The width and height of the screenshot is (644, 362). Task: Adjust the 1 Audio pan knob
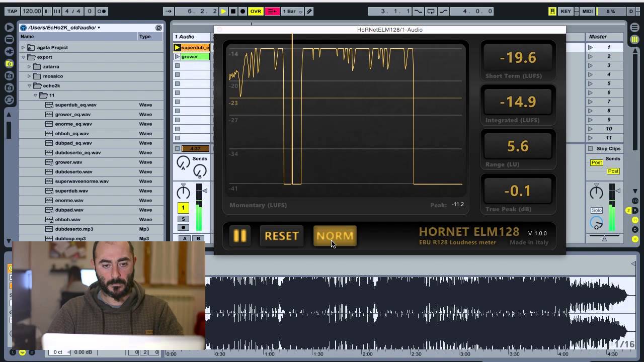point(183,192)
